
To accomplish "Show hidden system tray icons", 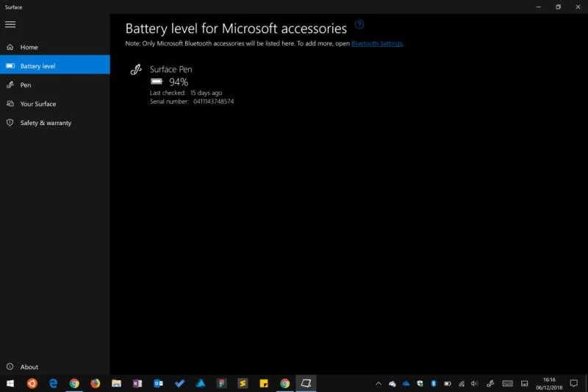I will [x=379, y=383].
